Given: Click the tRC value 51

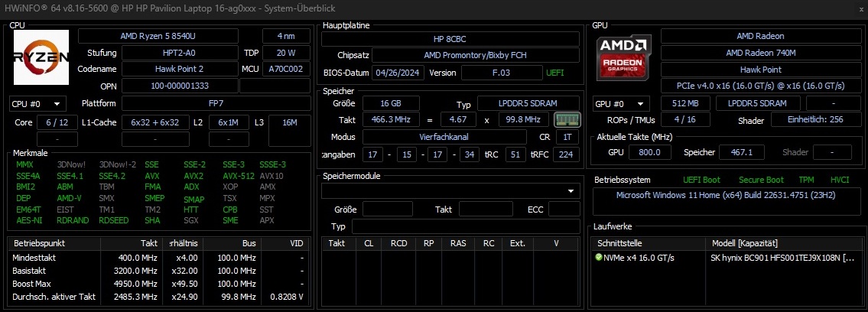Looking at the screenshot, I should coord(515,154).
